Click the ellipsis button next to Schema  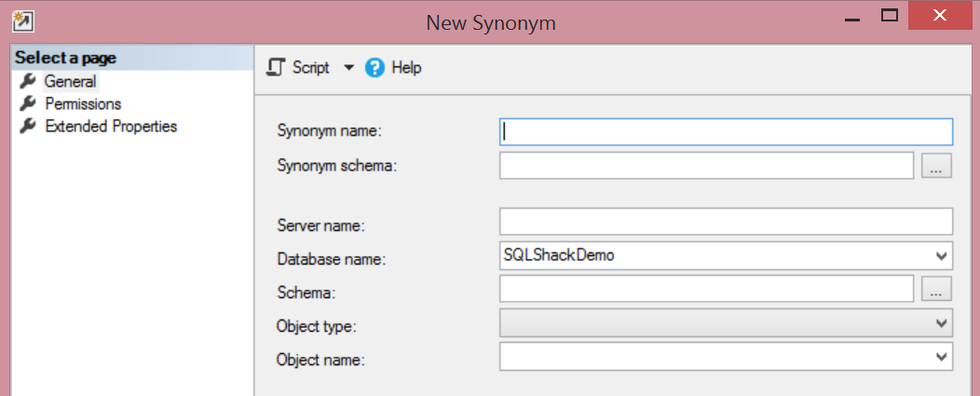pos(937,289)
